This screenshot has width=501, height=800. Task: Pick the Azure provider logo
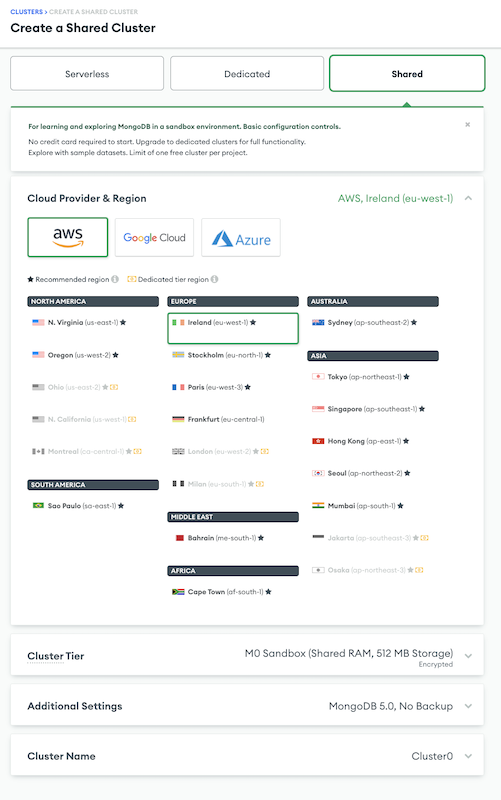pos(241,237)
